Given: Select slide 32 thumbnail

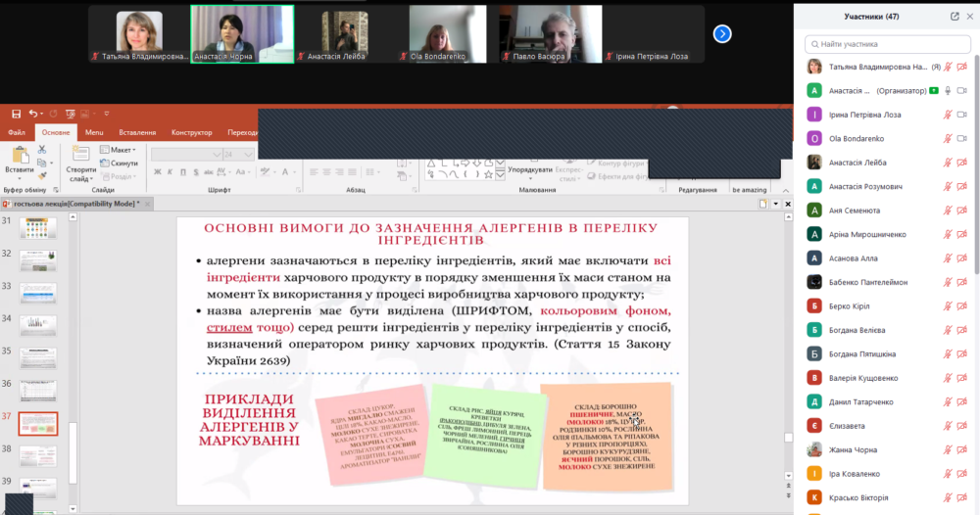Looking at the screenshot, I should (x=38, y=260).
